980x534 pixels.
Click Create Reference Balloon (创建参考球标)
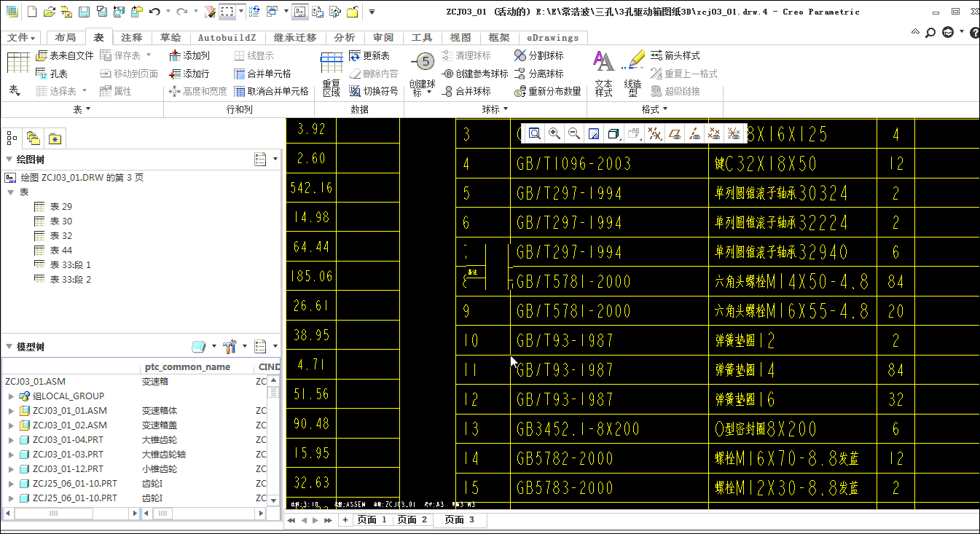pos(476,74)
